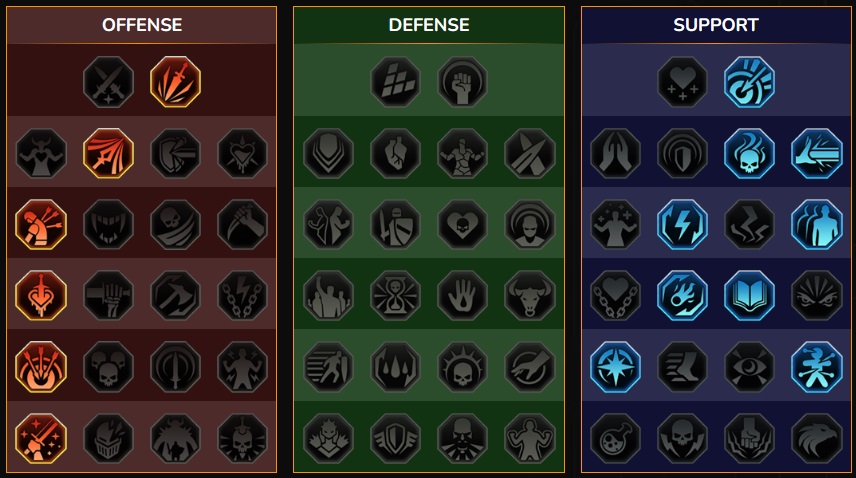Viewport: 856px width, 478px height.
Task: Open the SUPPORT mastery tree header
Action: pos(716,25)
